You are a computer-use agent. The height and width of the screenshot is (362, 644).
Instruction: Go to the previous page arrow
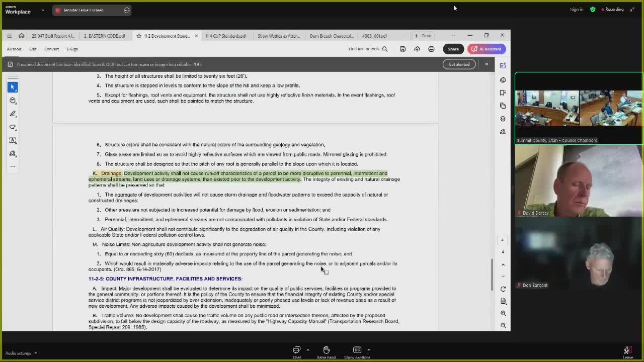(503, 264)
